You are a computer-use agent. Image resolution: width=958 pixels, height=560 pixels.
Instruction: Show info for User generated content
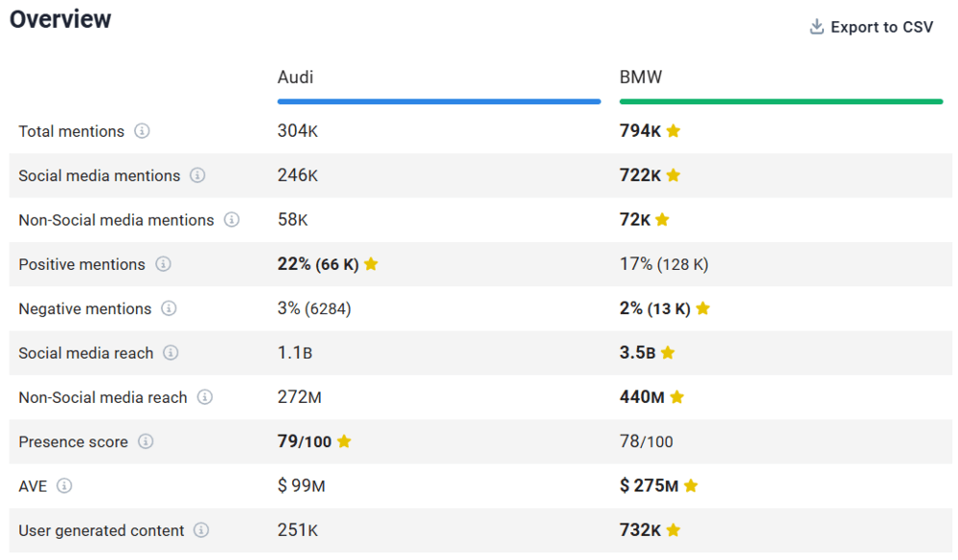point(201,529)
